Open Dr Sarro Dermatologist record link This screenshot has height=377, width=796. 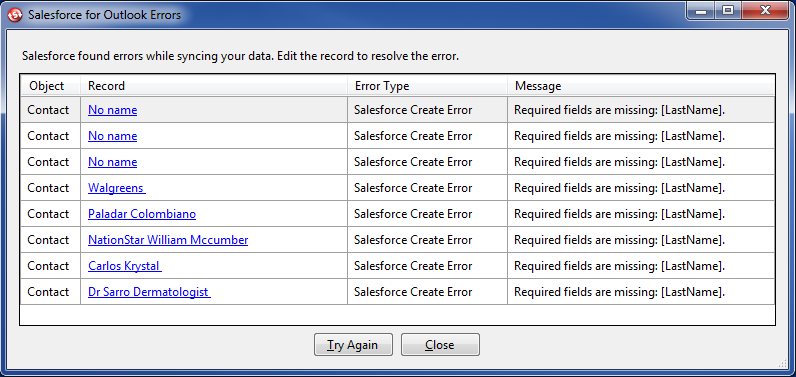(x=149, y=292)
